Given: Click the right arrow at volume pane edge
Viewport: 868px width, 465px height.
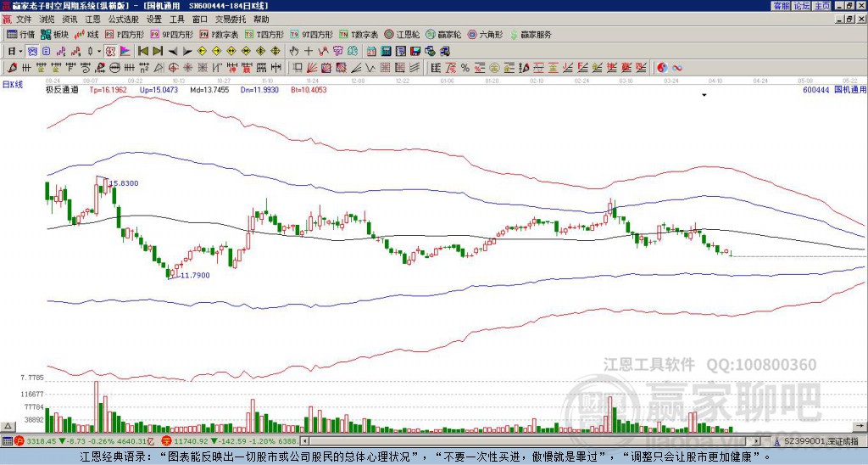Looking at the screenshot, I should 860,426.
